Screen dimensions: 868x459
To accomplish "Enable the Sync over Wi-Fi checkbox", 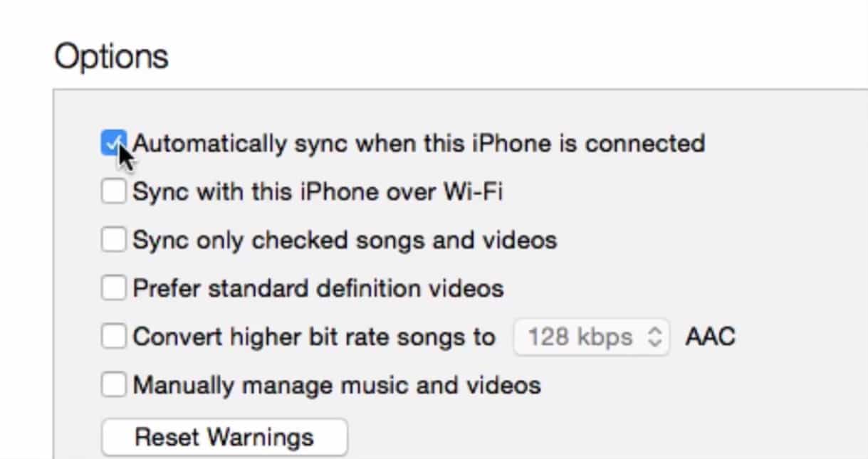I will pos(113,191).
